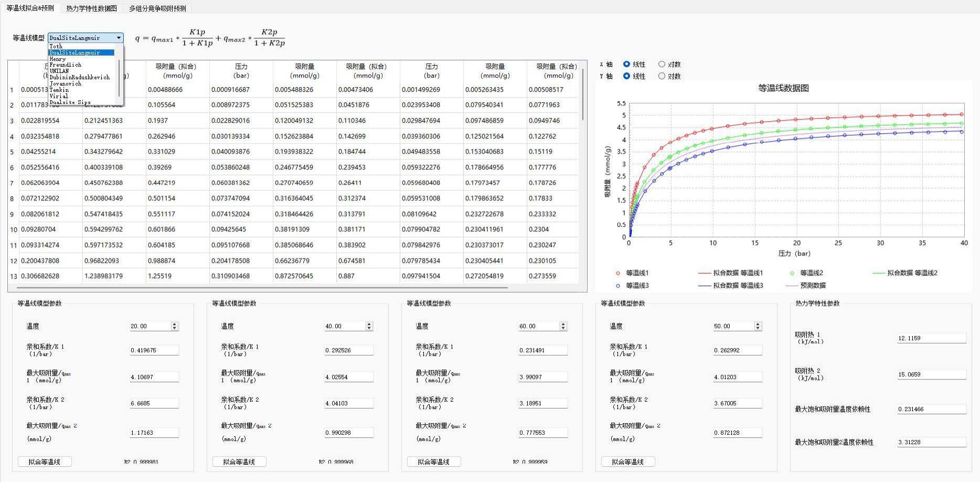Viewport: 980px width, 482px height.
Task: Switch to the 热力学特性数据图 tab
Action: pos(92,8)
